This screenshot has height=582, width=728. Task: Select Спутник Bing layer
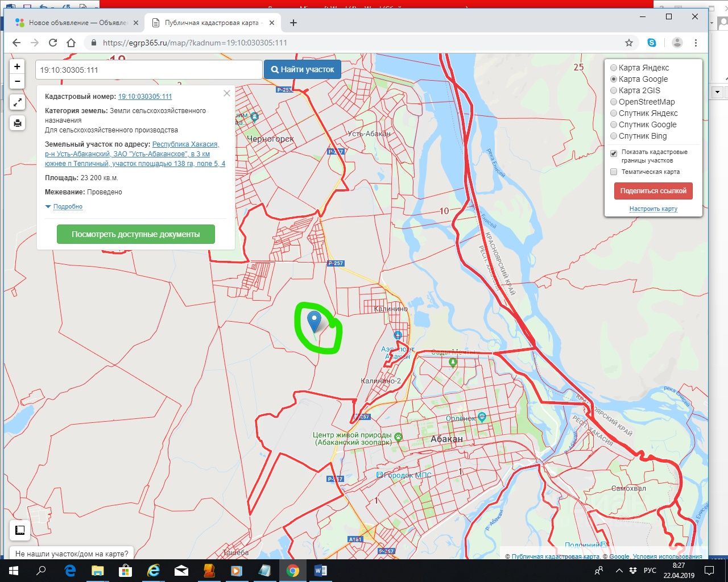[x=614, y=136]
